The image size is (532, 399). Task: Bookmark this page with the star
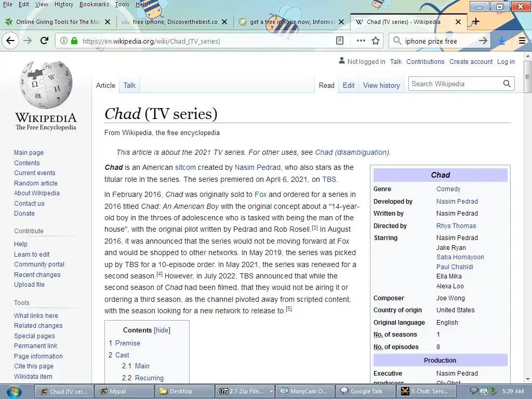pyautogui.click(x=376, y=41)
